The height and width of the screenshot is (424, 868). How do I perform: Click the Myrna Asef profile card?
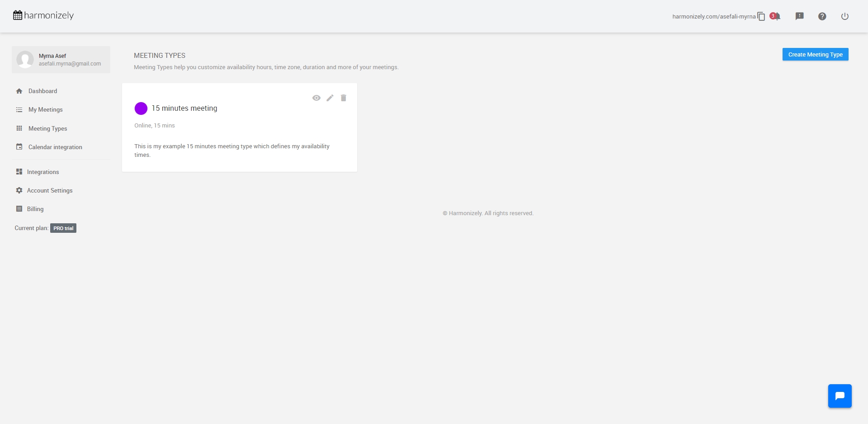tap(61, 60)
